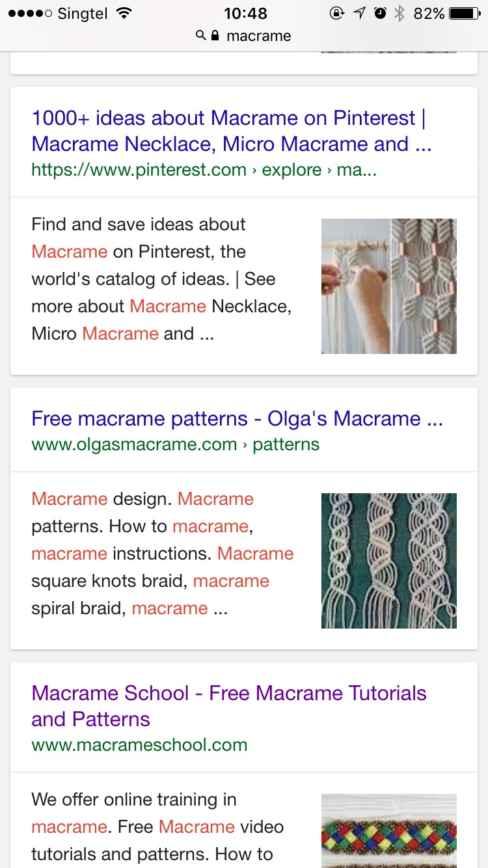Tap the macrame address bar text
Screen dimensions: 488x868
pos(258,36)
